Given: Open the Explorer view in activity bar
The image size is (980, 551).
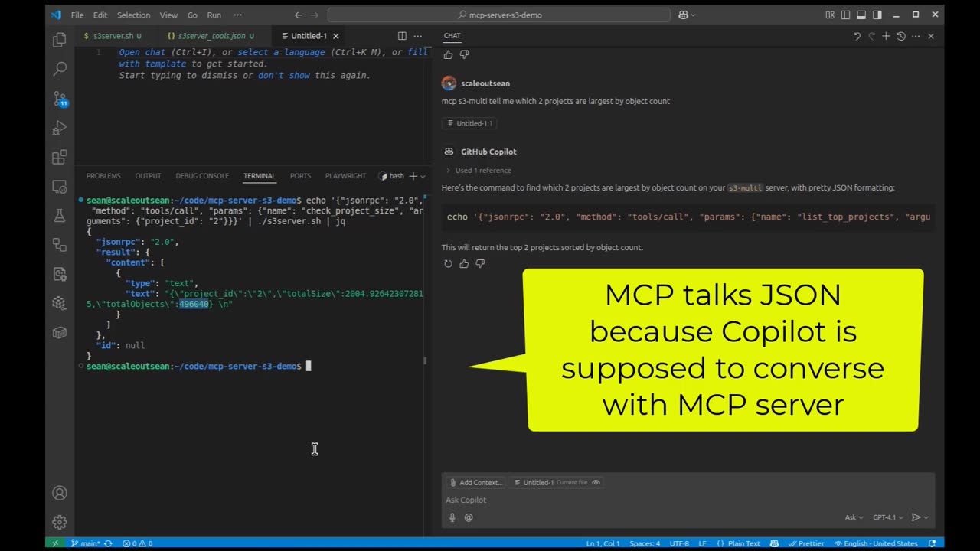Looking at the screenshot, I should click(x=59, y=40).
